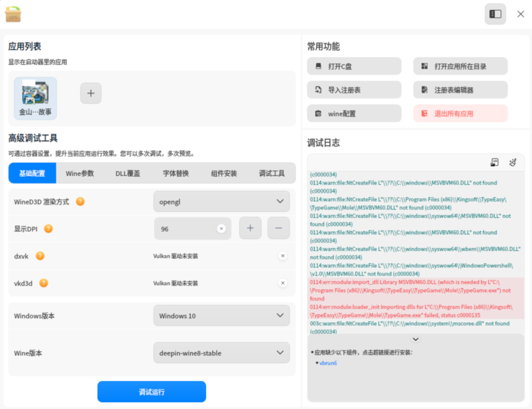The height and width of the screenshot is (409, 532).
Task: Click the help icon next to dxvk
Action: pyautogui.click(x=40, y=256)
